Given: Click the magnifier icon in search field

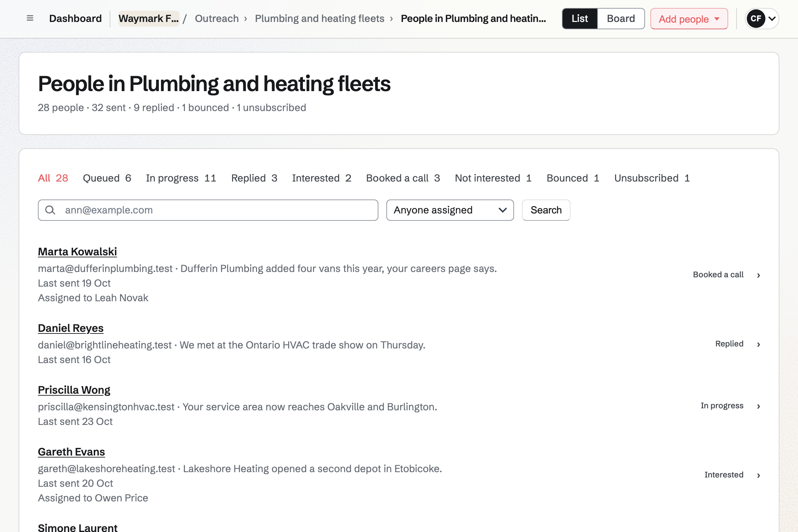Looking at the screenshot, I should coord(50,210).
